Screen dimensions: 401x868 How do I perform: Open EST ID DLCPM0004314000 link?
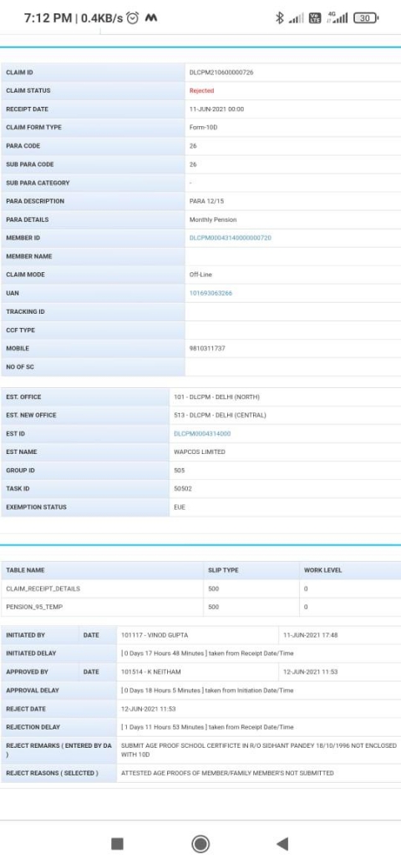(x=202, y=434)
